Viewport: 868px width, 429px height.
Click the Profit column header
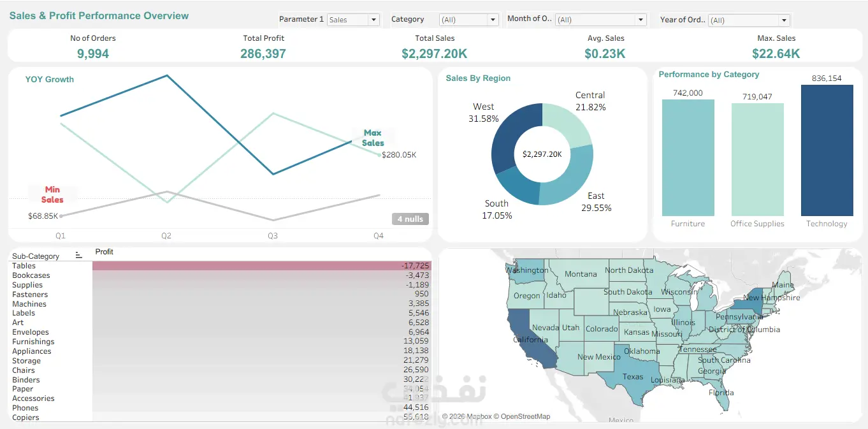pyautogui.click(x=104, y=252)
